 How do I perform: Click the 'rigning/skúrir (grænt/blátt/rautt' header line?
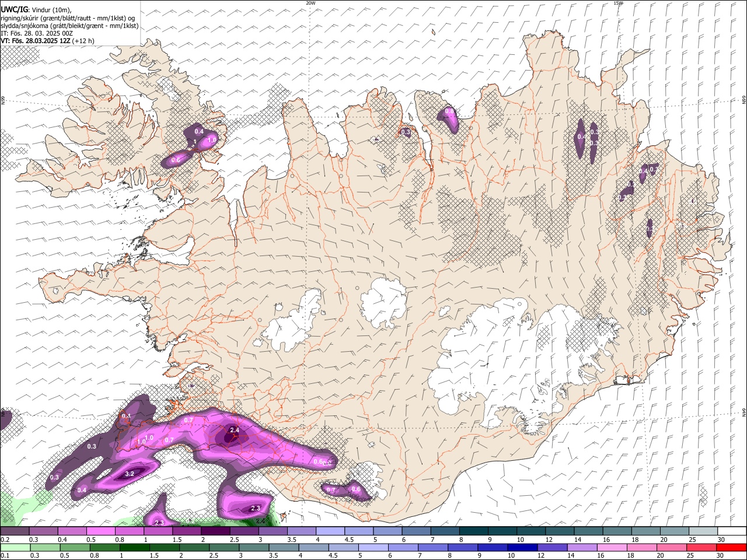(x=68, y=18)
